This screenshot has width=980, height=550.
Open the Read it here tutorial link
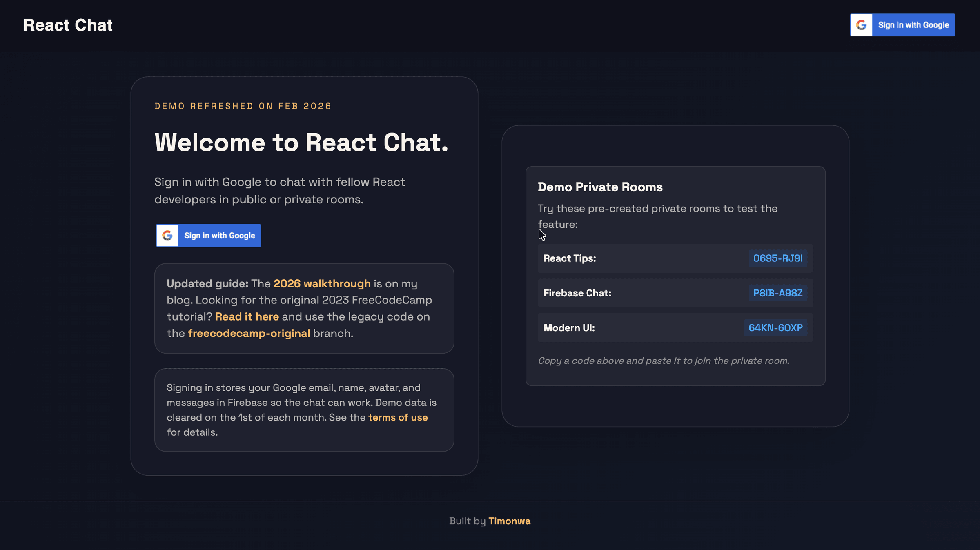coord(247,317)
